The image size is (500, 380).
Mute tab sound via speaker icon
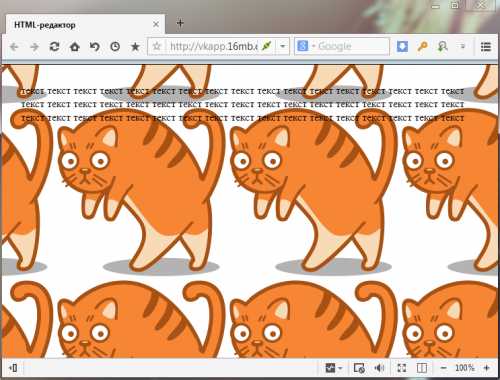[x=379, y=368]
